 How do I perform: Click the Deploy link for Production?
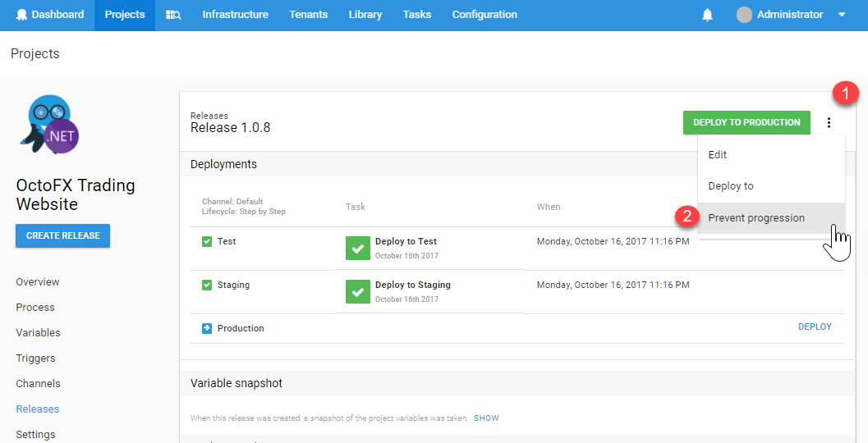pos(815,327)
